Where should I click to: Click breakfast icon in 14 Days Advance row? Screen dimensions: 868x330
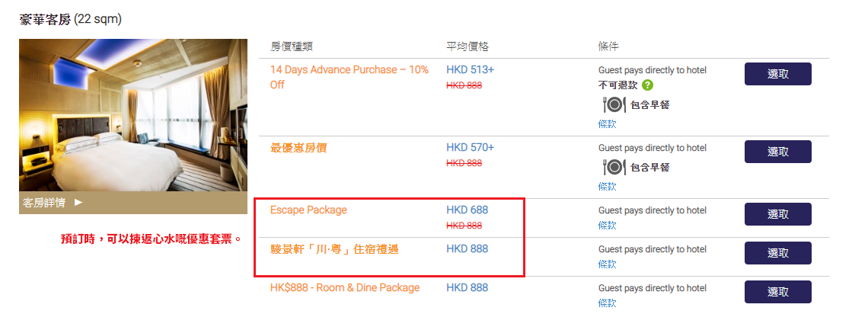click(614, 104)
